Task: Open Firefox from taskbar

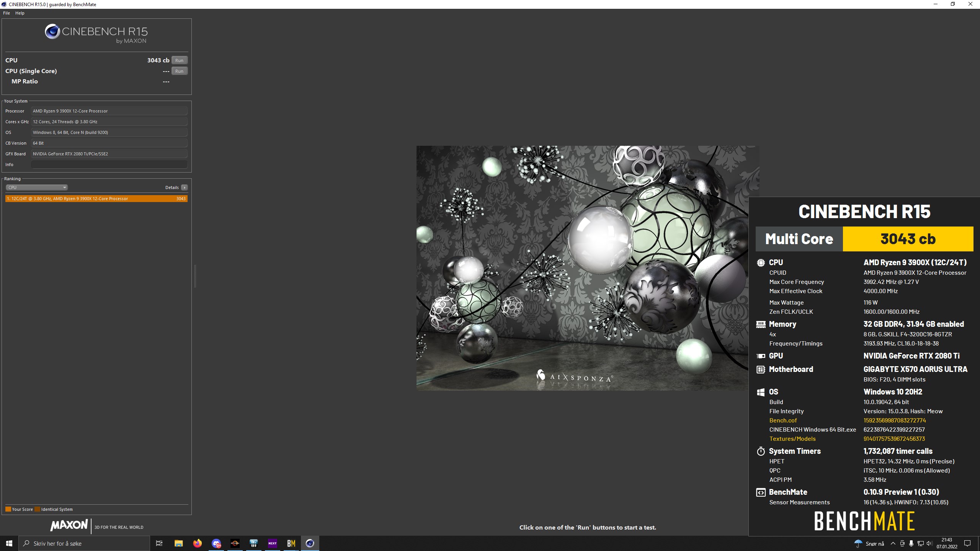Action: click(197, 543)
